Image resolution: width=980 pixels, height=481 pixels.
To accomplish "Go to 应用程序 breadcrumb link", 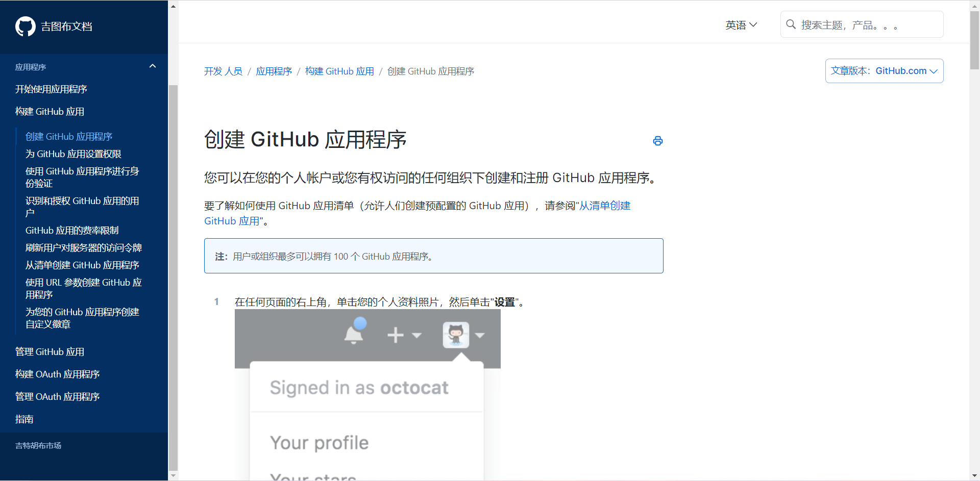I will click(274, 71).
